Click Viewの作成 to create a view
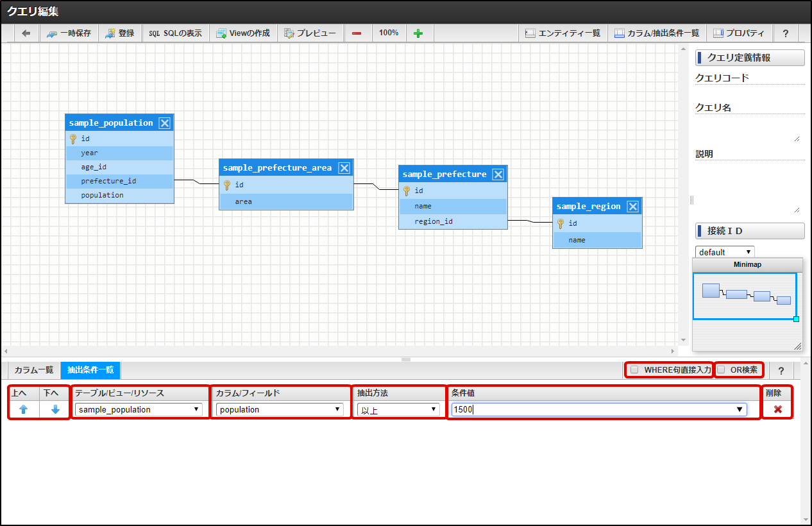 coord(243,33)
